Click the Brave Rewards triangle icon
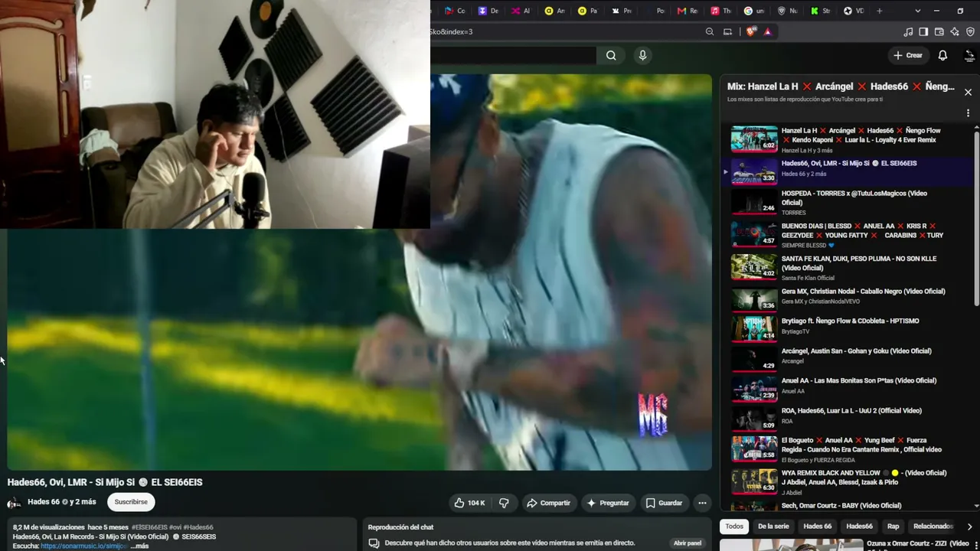980x551 pixels. coord(767,31)
